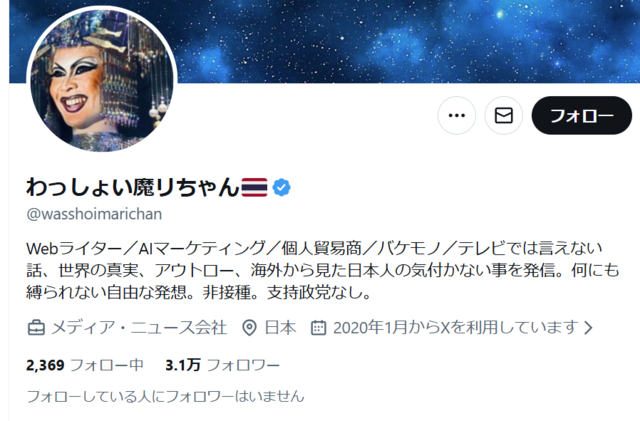Click the envelope message icon
The width and height of the screenshot is (640, 421).
pos(504,116)
